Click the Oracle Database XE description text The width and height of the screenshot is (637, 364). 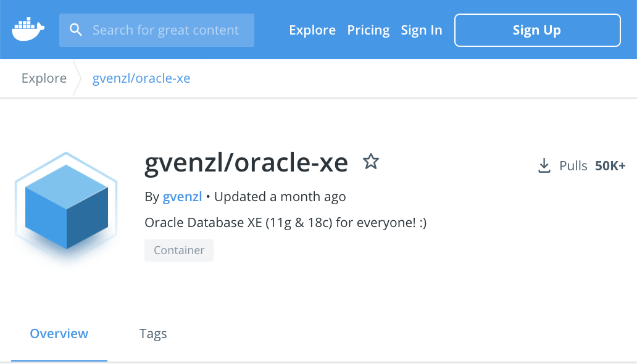[286, 223]
